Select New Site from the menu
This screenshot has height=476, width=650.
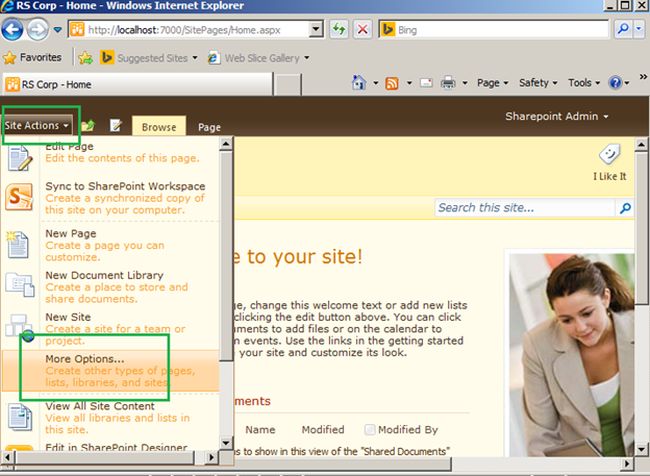tap(111, 329)
